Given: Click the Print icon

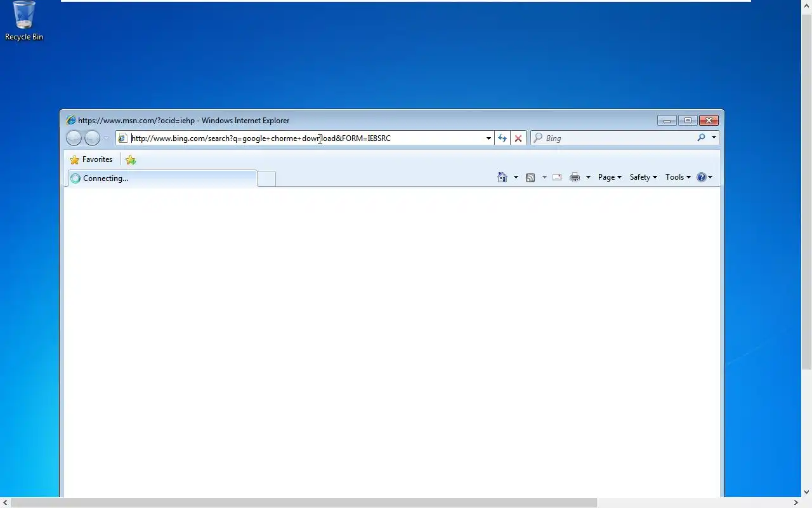Looking at the screenshot, I should (575, 177).
